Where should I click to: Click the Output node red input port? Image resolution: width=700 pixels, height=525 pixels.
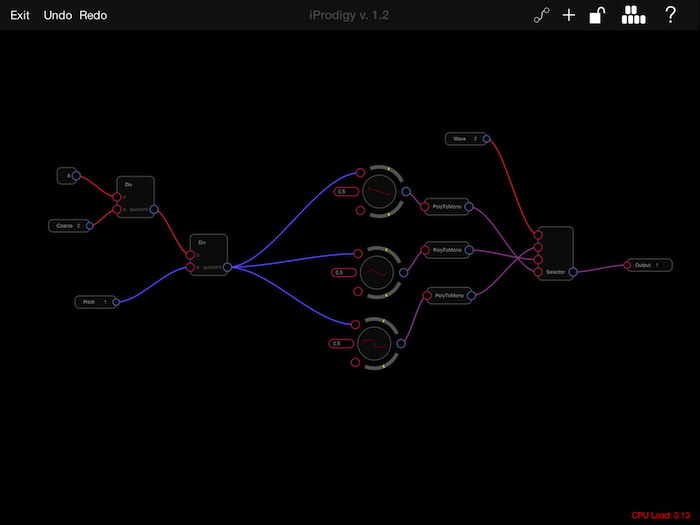(627, 265)
